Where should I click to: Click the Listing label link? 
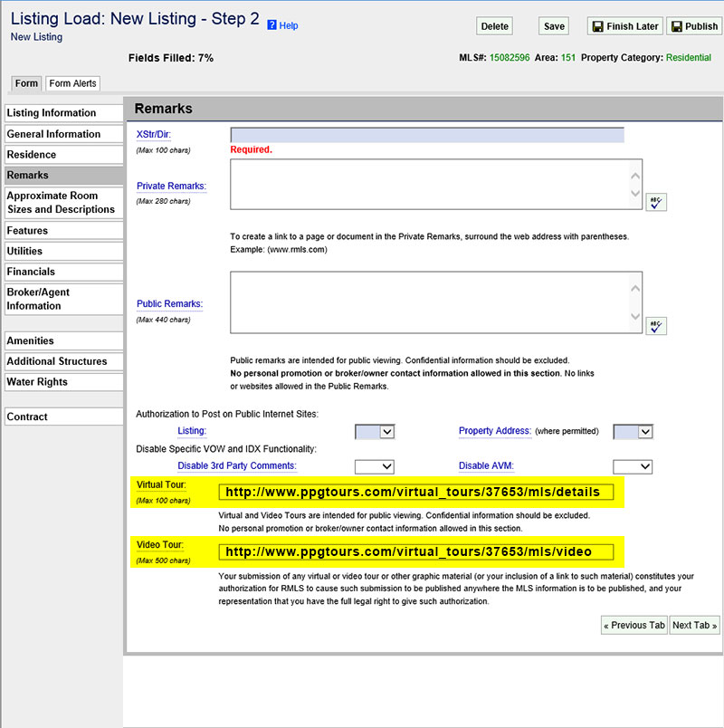[x=192, y=431]
